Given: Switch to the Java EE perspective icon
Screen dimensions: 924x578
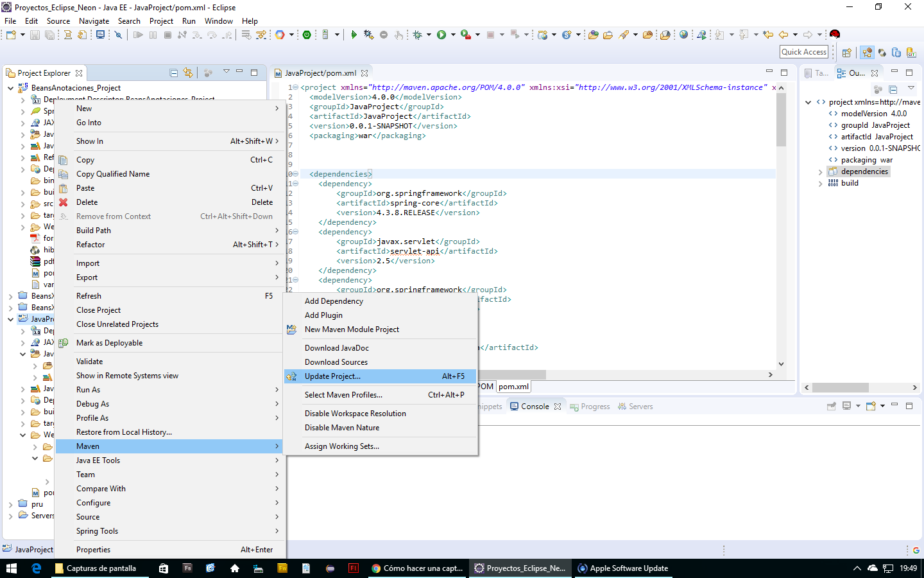Looking at the screenshot, I should 868,53.
